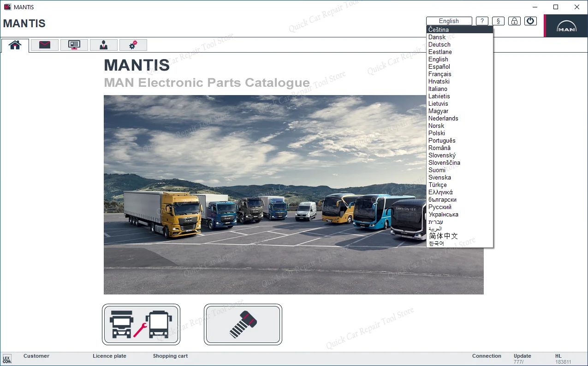Select Norsk language
588x366 pixels.
460,126
